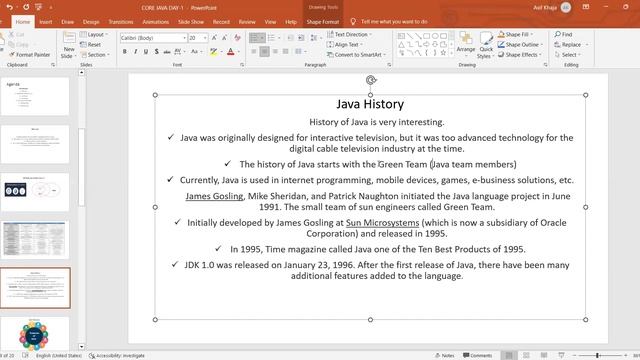640x360 pixels.
Task: Toggle Italic formatting
Action: 135,51
